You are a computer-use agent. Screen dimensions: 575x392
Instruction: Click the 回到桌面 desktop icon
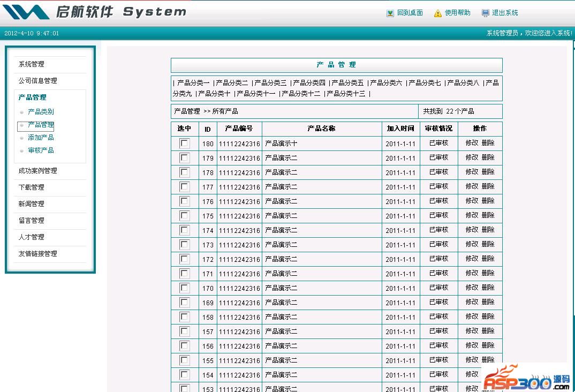coord(390,13)
